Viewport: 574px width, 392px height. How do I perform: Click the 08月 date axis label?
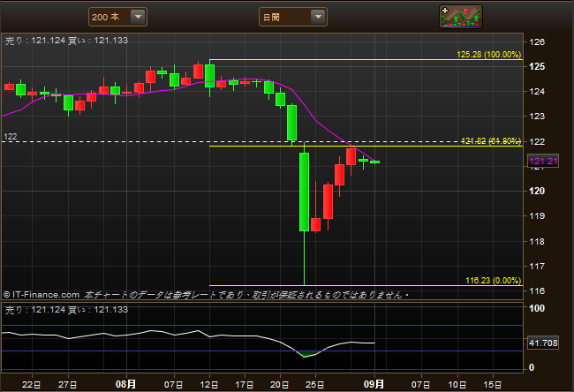pos(126,384)
